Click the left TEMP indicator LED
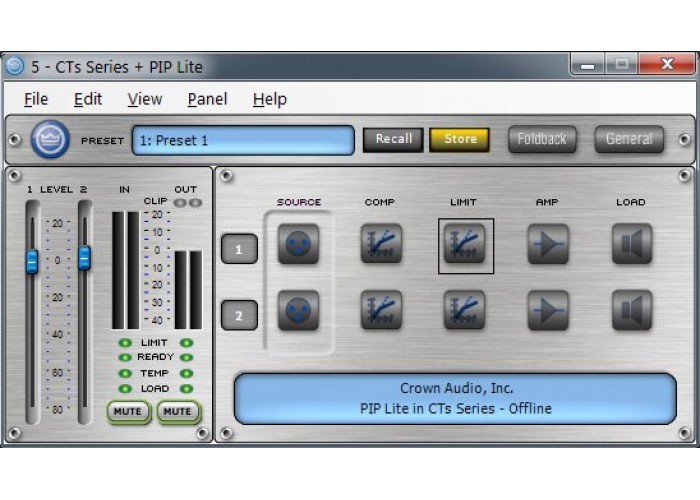This screenshot has height=500, width=700. (x=125, y=373)
